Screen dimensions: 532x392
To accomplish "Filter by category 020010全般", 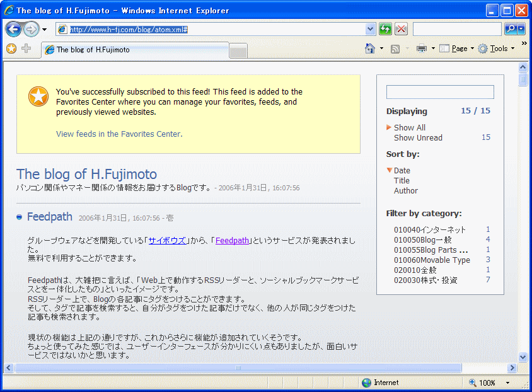I will (415, 270).
